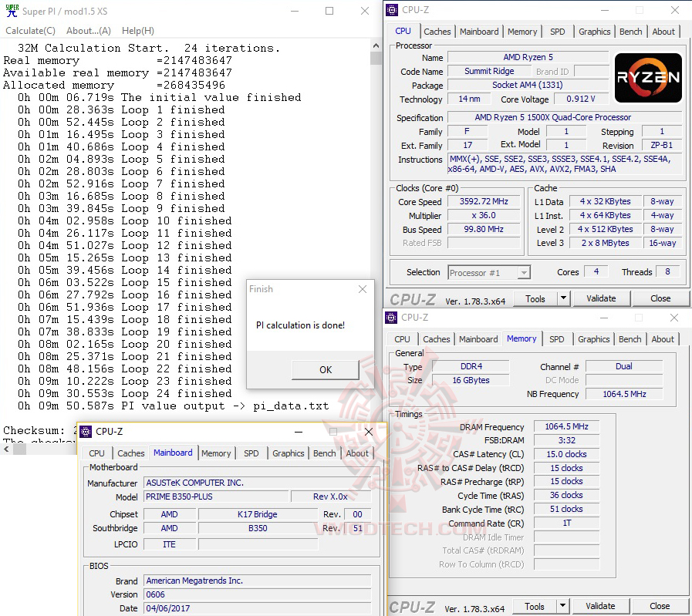The height and width of the screenshot is (616, 692).
Task: Click Validate in Memory CPU-Z window
Action: pyautogui.click(x=600, y=607)
